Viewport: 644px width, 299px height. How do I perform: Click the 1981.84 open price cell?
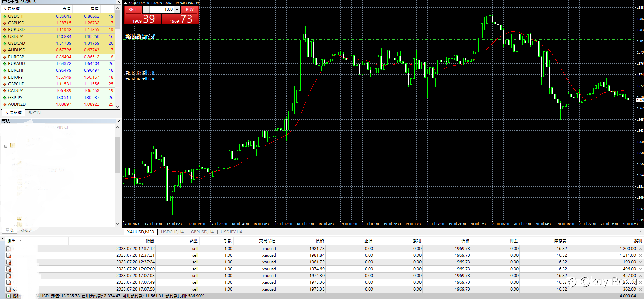[x=317, y=255]
